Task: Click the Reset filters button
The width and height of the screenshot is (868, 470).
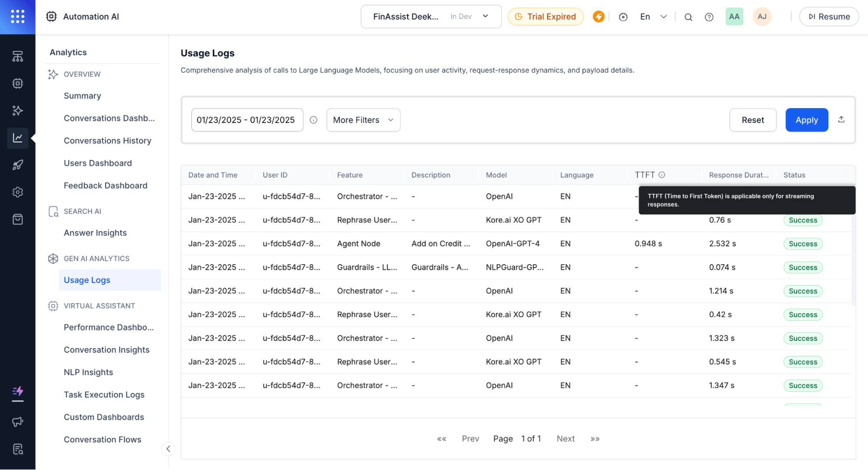Action: tap(752, 120)
